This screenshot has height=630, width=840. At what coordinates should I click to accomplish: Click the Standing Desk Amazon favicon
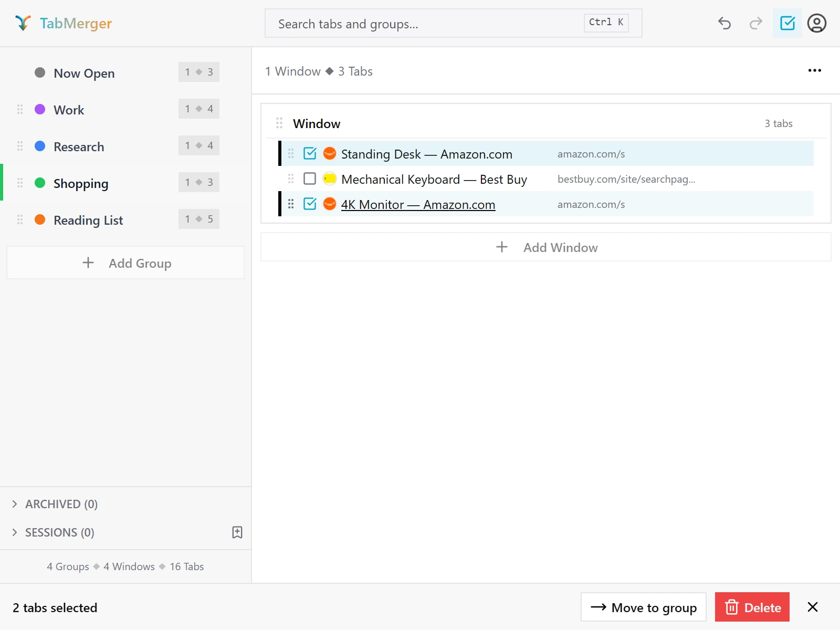[330, 153]
